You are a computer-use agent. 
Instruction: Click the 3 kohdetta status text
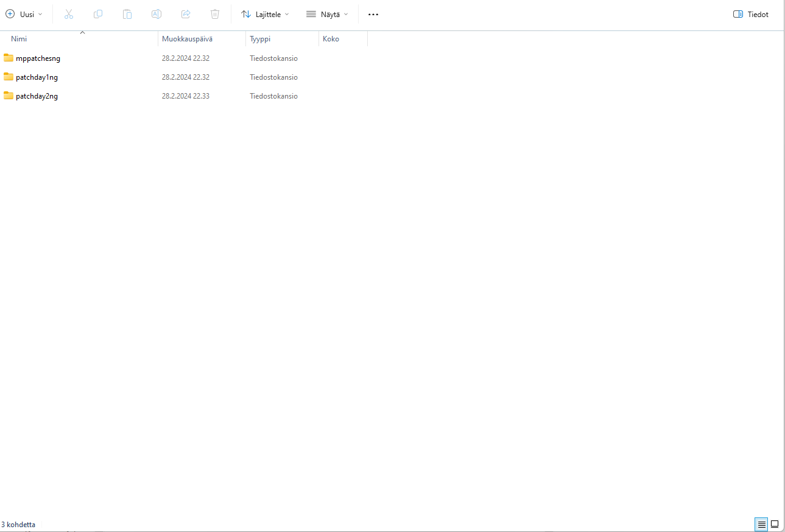(18, 524)
